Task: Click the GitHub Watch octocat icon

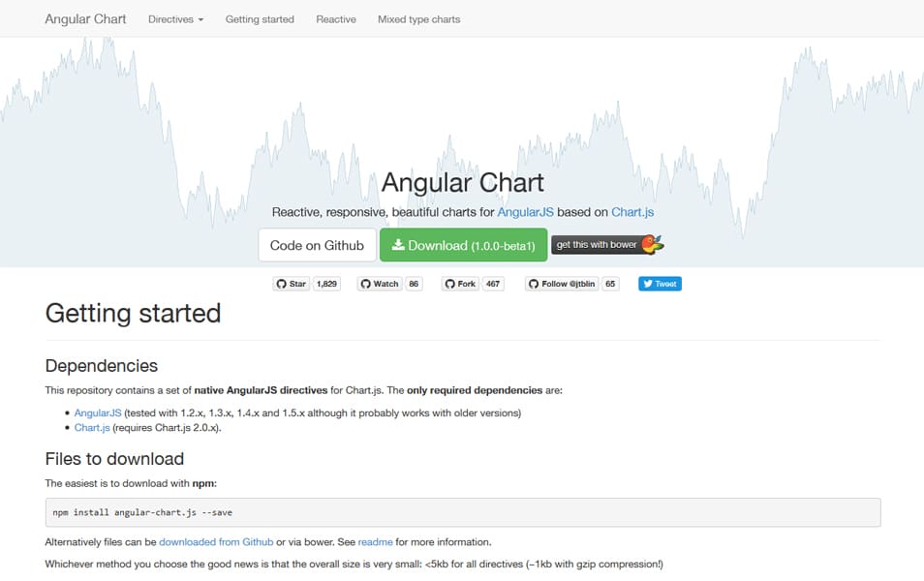Action: 365,284
